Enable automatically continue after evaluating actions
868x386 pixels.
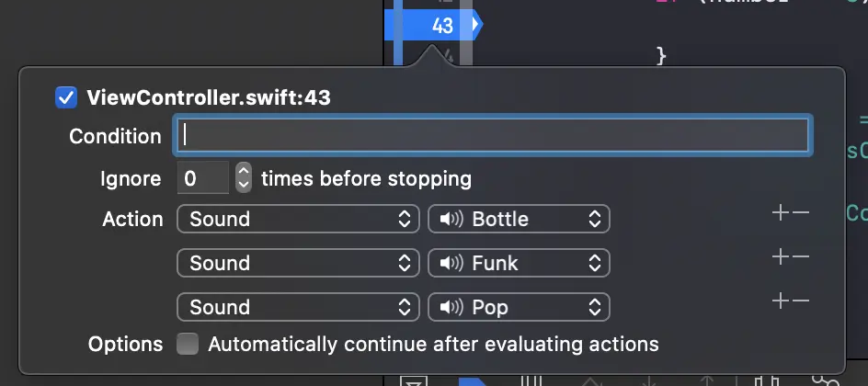point(188,345)
